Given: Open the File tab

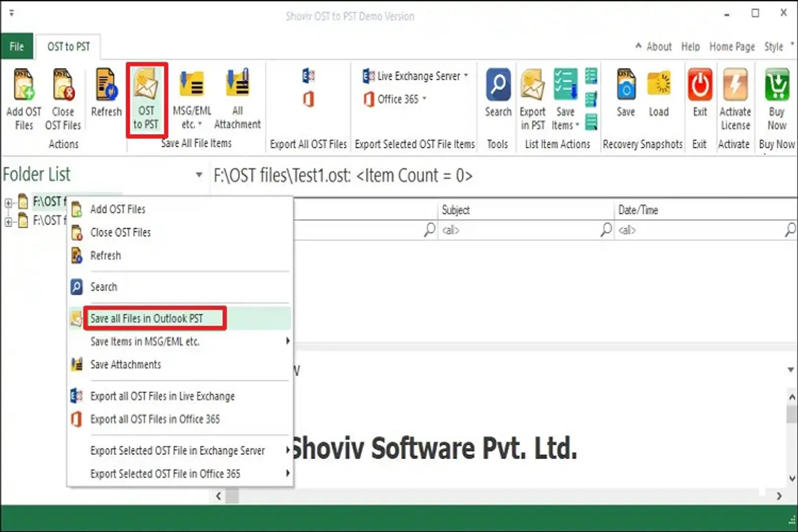Looking at the screenshot, I should 17,47.
